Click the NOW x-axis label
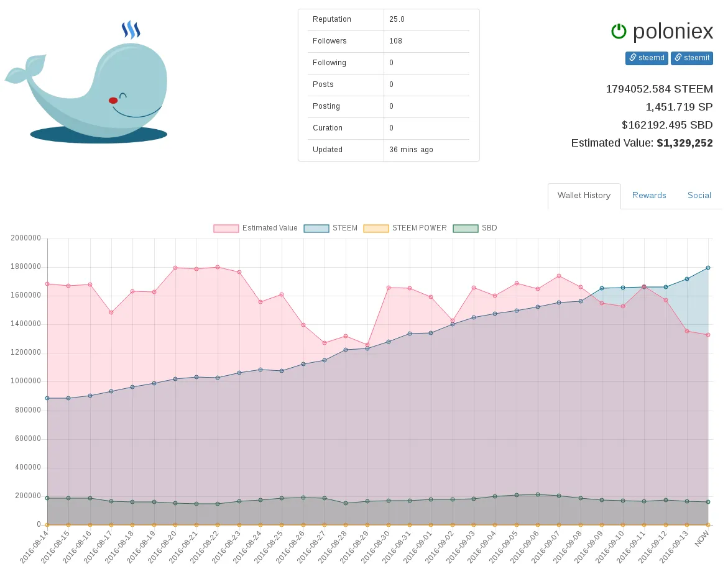 702,539
